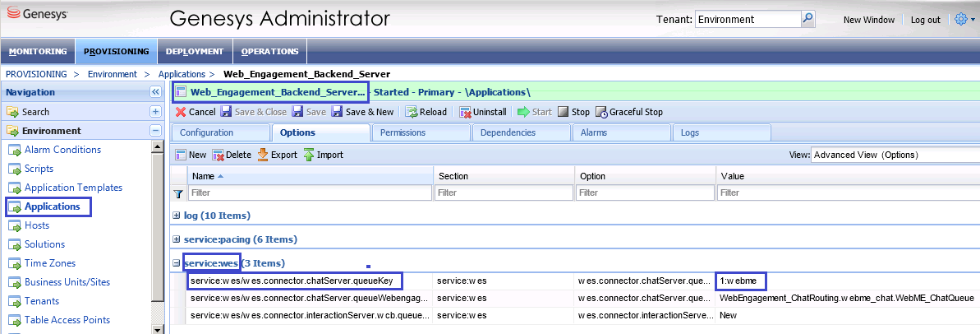
Task: Reload the application configuration
Action: point(426,112)
